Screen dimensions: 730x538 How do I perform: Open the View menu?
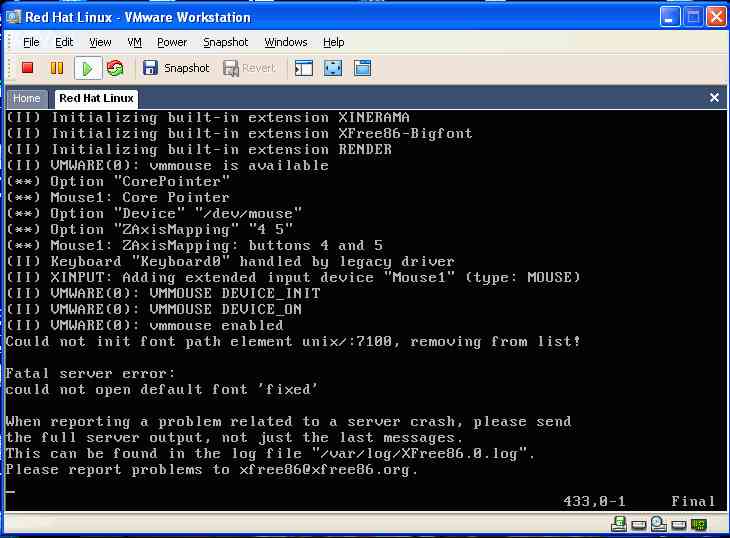tap(100, 42)
